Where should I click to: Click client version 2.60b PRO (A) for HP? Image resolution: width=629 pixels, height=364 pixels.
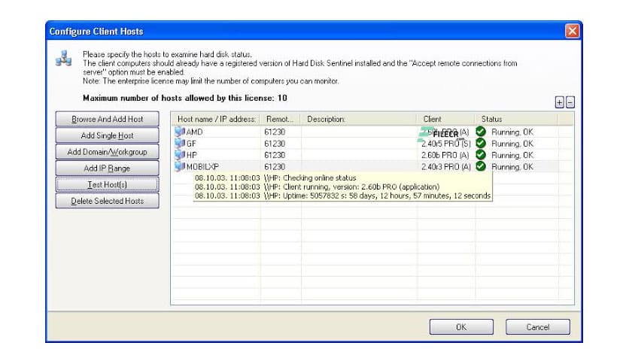(445, 155)
